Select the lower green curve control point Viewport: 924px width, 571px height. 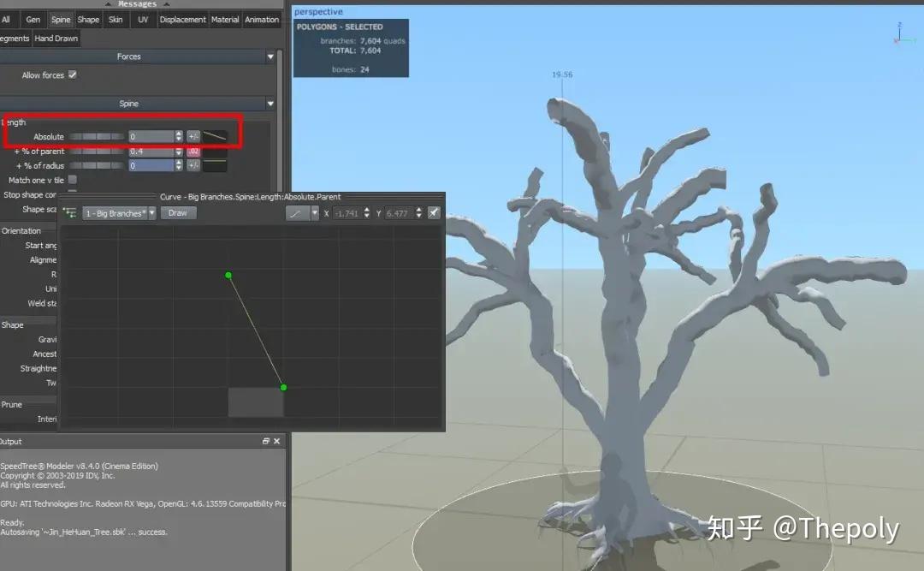(x=283, y=387)
